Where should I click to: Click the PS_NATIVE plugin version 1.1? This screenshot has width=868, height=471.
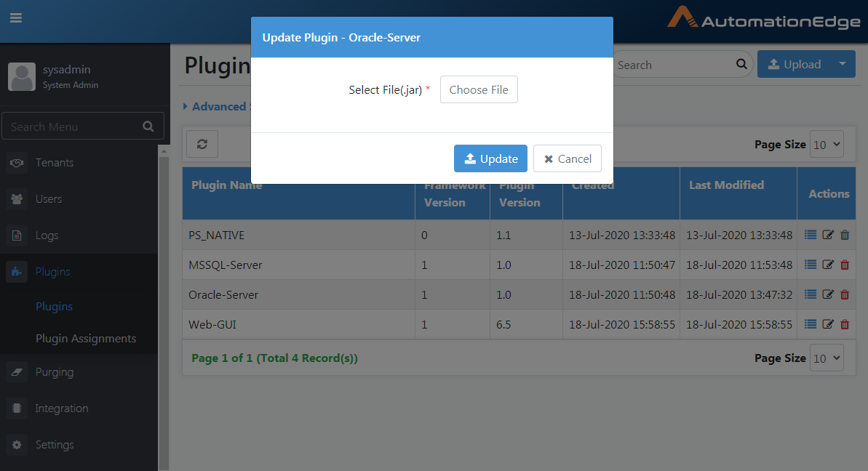(503, 235)
